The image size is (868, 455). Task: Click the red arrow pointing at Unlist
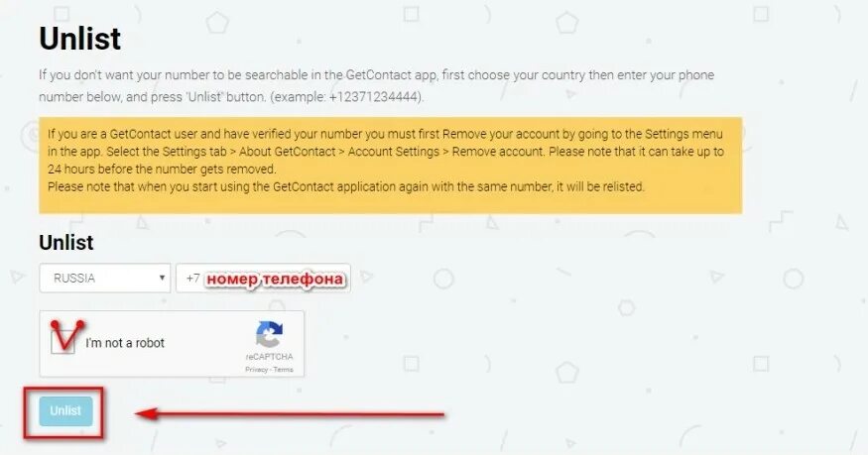pyautogui.click(x=290, y=413)
